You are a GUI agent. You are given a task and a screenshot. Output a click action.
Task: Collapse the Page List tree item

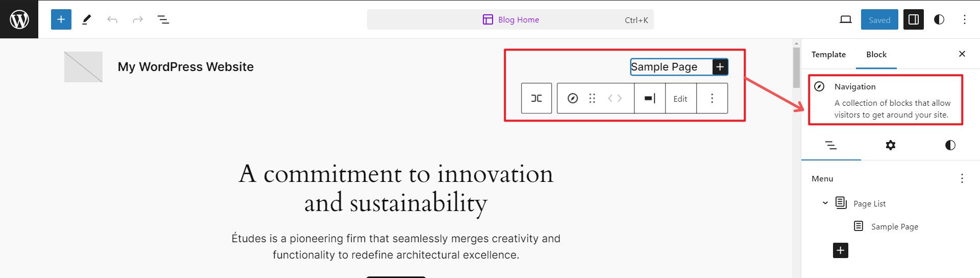(x=825, y=203)
